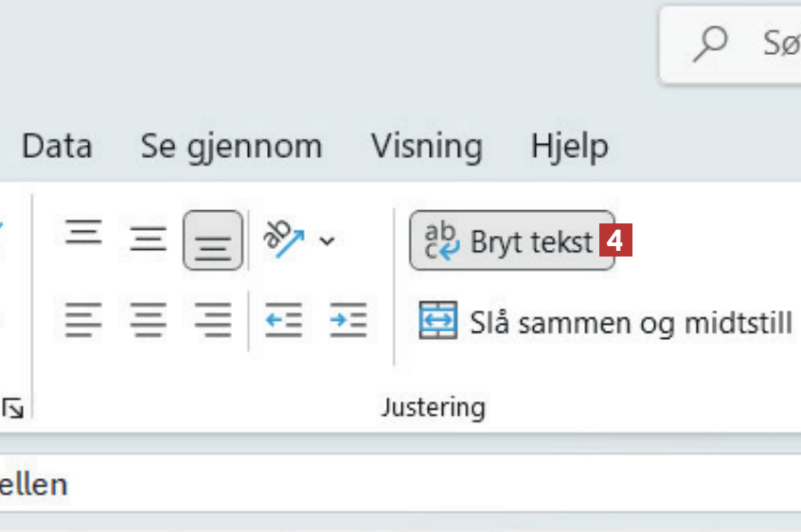Switch to the Se gjennom tab
This screenshot has height=532, width=801.
point(231,147)
